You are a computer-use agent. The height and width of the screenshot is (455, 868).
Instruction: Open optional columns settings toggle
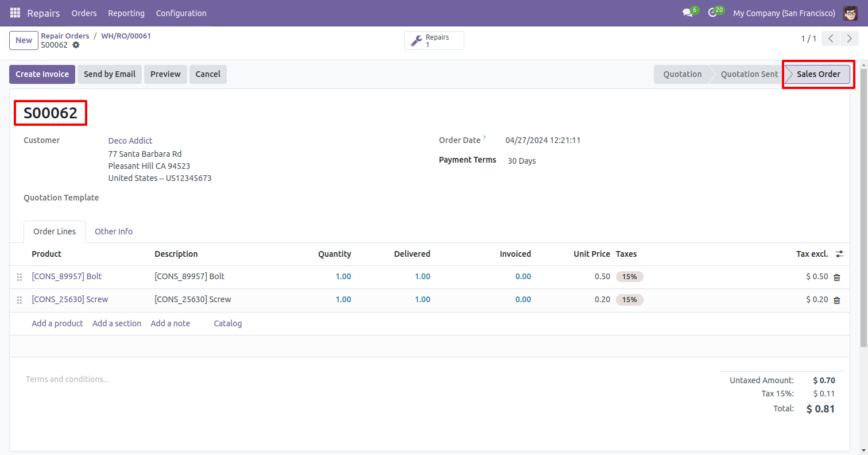(839, 254)
